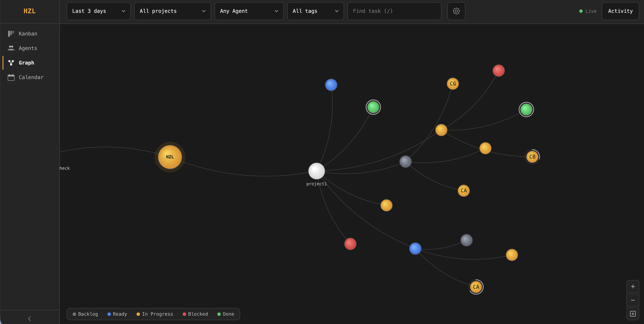Open the Agents panel
This screenshot has width=644, height=324.
coord(28,48)
